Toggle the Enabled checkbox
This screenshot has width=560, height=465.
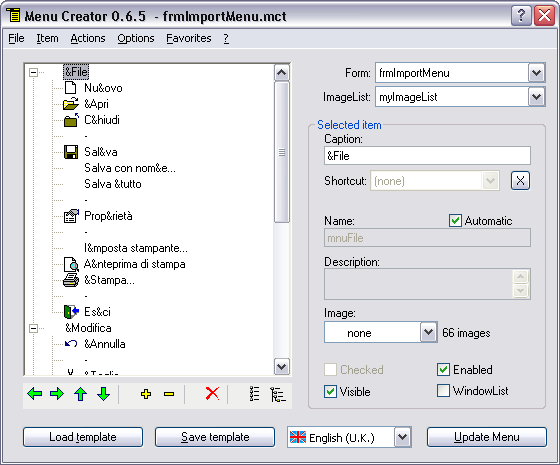coord(443,369)
